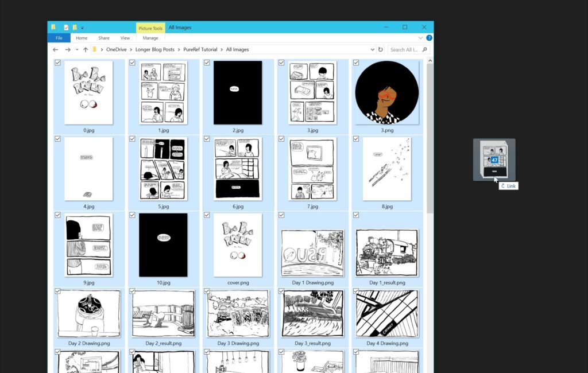588x373 pixels.
Task: Navigate to Longer Blog Posts breadcrumb
Action: [x=155, y=49]
